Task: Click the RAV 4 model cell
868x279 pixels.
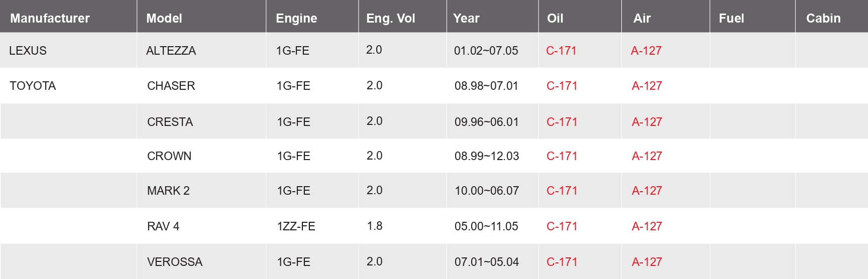Action: [x=163, y=226]
